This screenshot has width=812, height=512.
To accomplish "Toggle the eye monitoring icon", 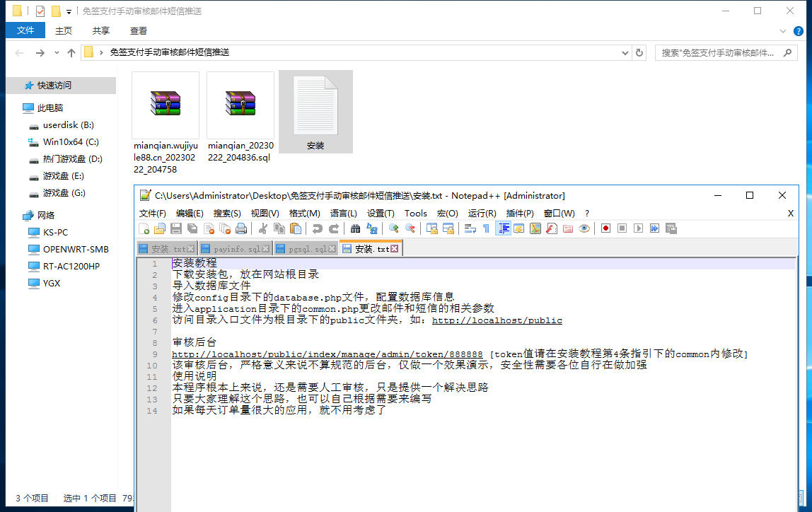I will pos(584,228).
